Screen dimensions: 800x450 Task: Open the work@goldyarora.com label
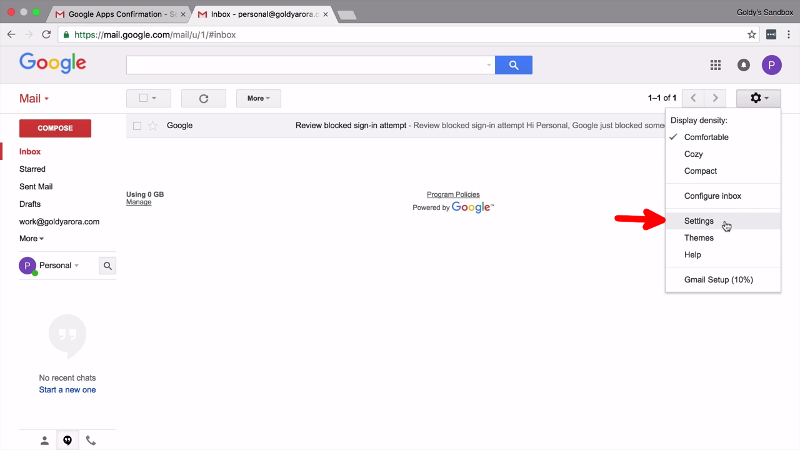(x=59, y=221)
